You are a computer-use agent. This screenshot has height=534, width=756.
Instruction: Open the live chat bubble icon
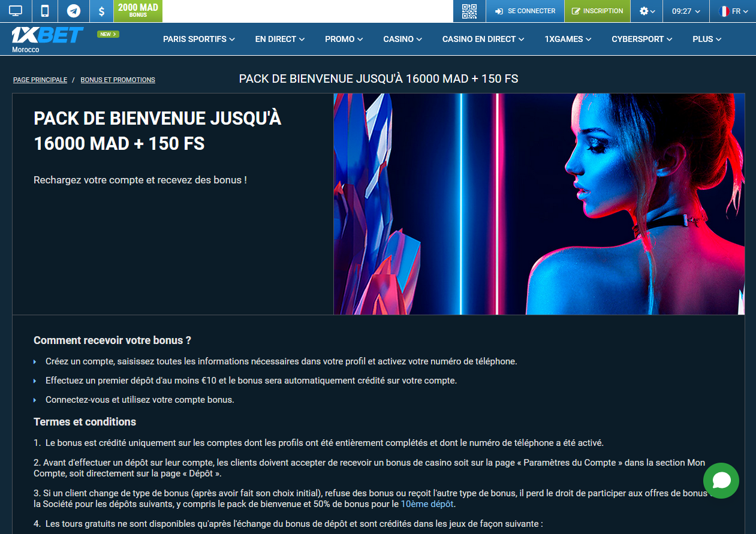[x=721, y=481]
